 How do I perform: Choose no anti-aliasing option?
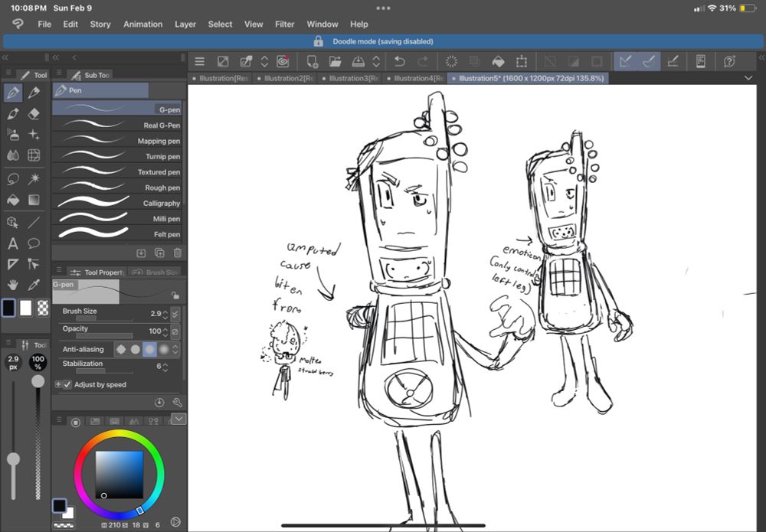click(x=121, y=350)
